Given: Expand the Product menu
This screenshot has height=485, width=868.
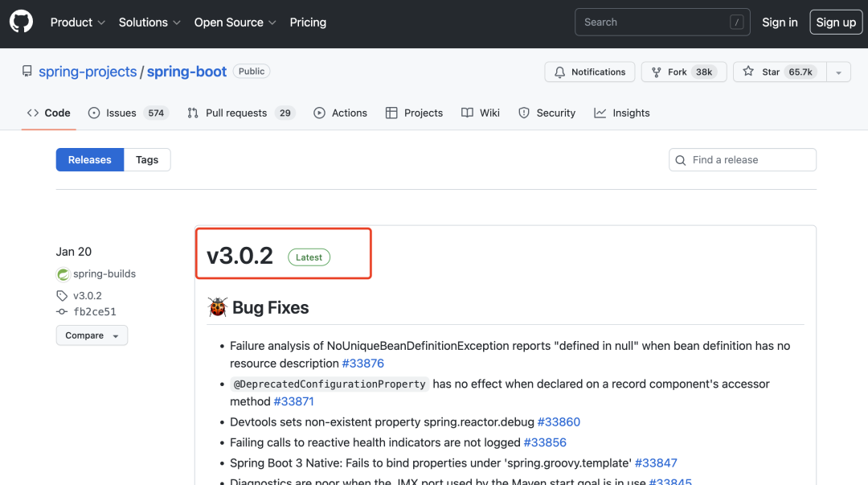Looking at the screenshot, I should click(x=77, y=23).
